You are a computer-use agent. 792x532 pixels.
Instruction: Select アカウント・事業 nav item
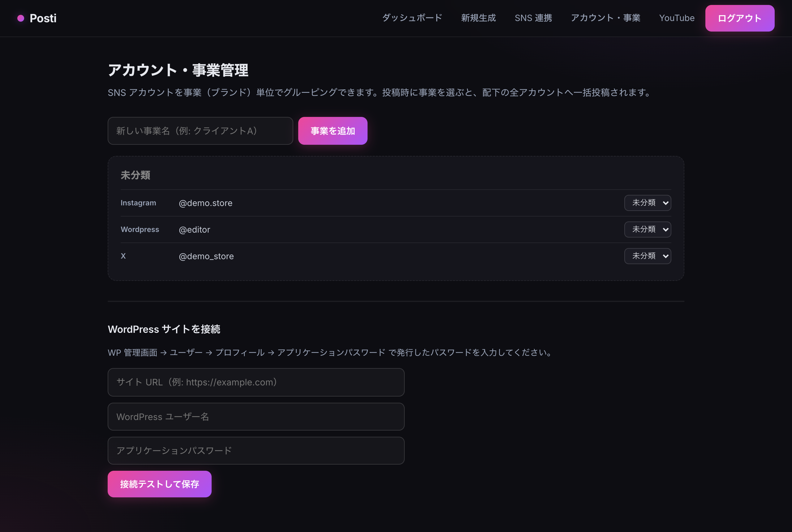click(606, 18)
